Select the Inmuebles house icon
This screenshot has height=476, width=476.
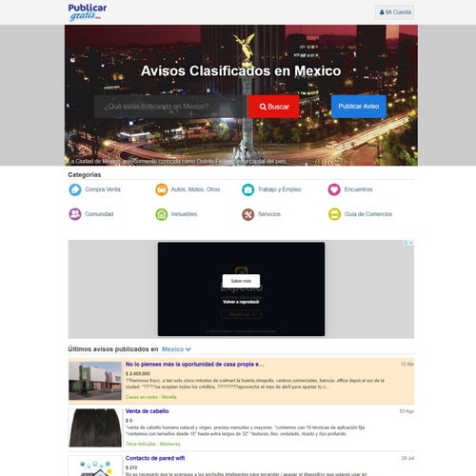click(162, 214)
